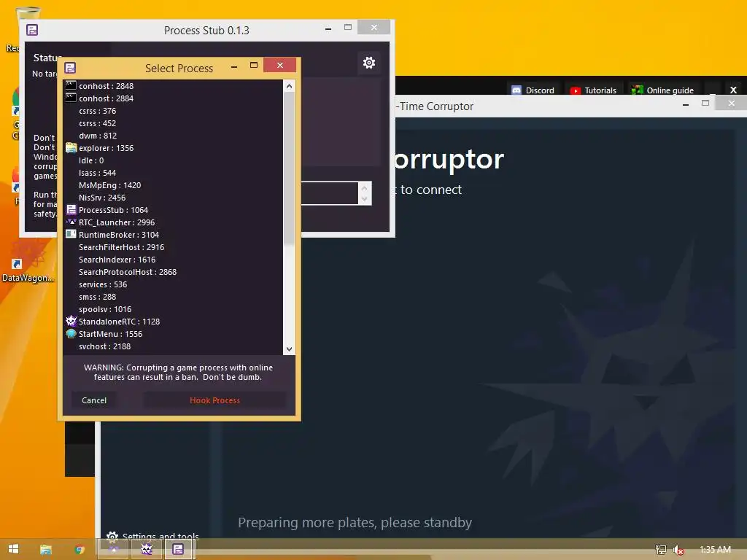The width and height of the screenshot is (747, 560).
Task: Open the Online guide link
Action: coord(663,90)
